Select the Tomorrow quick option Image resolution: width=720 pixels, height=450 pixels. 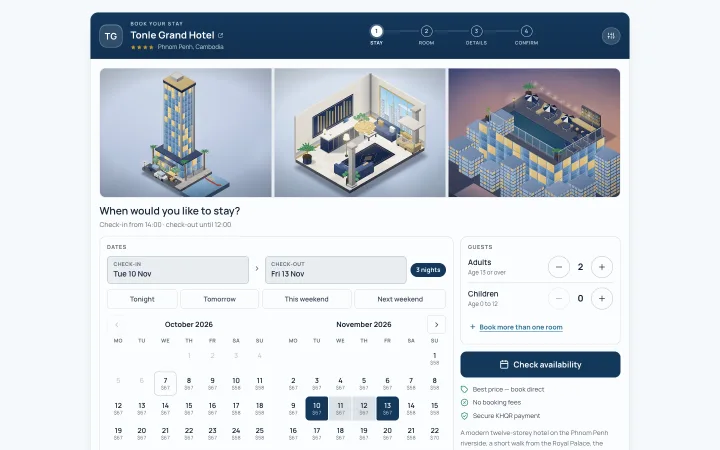point(219,299)
